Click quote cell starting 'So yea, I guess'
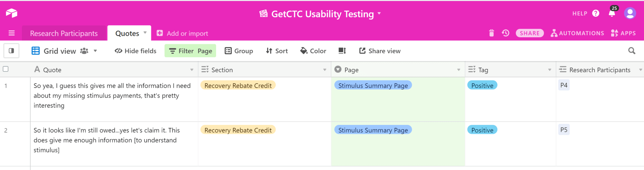Screen dimensions: 644x170 (x=114, y=99)
